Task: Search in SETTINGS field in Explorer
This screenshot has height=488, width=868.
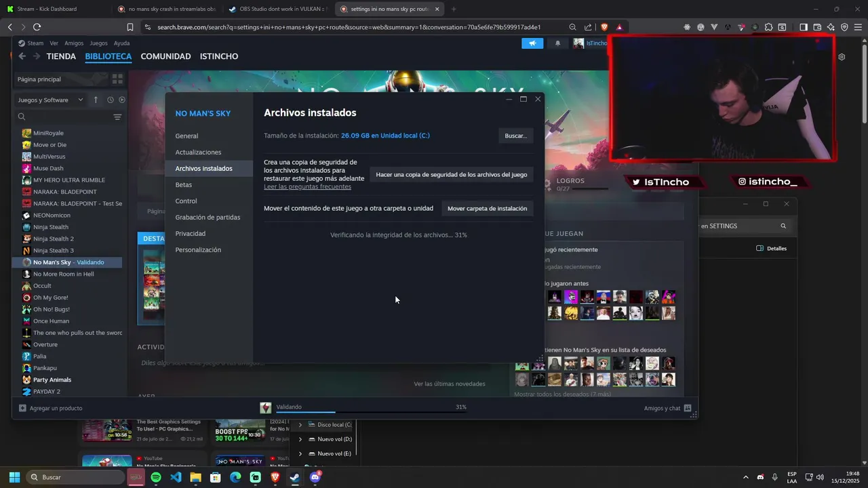Action: coord(744,226)
